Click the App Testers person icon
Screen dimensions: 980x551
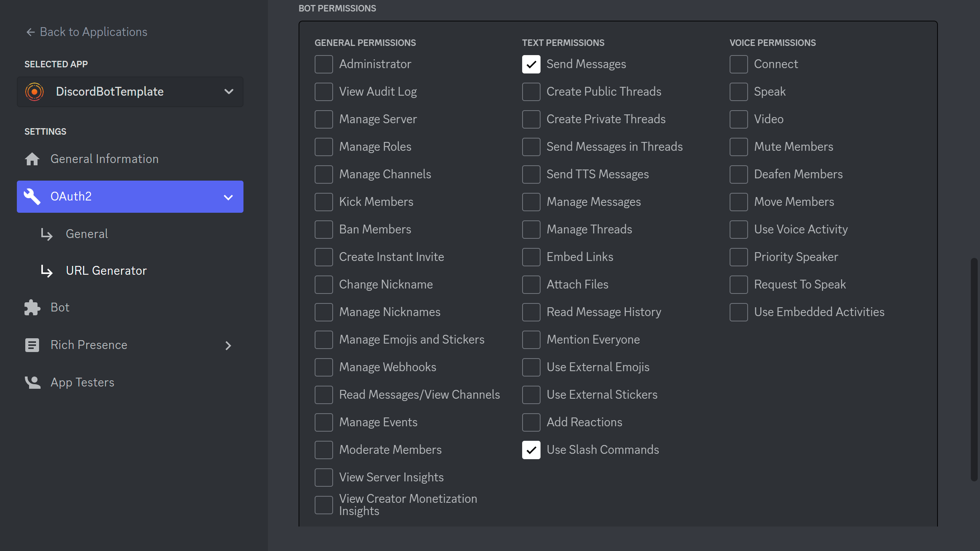click(32, 382)
